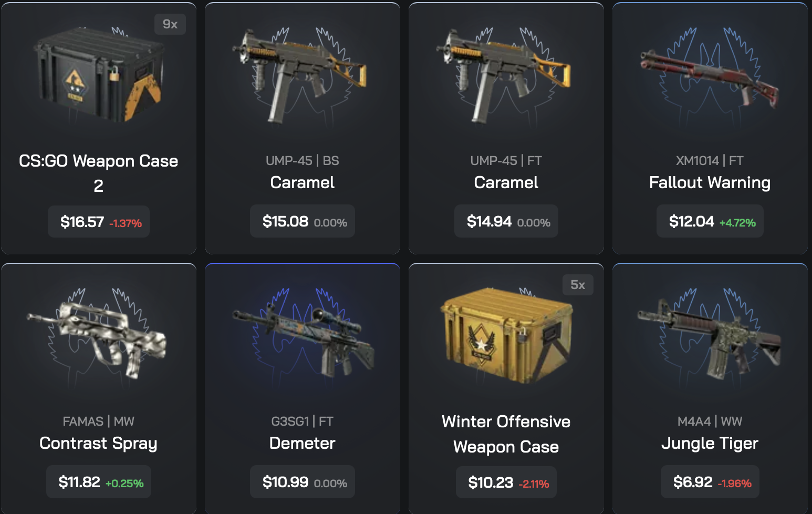Click the $11.82 price button
This screenshot has height=514, width=812.
(x=99, y=482)
